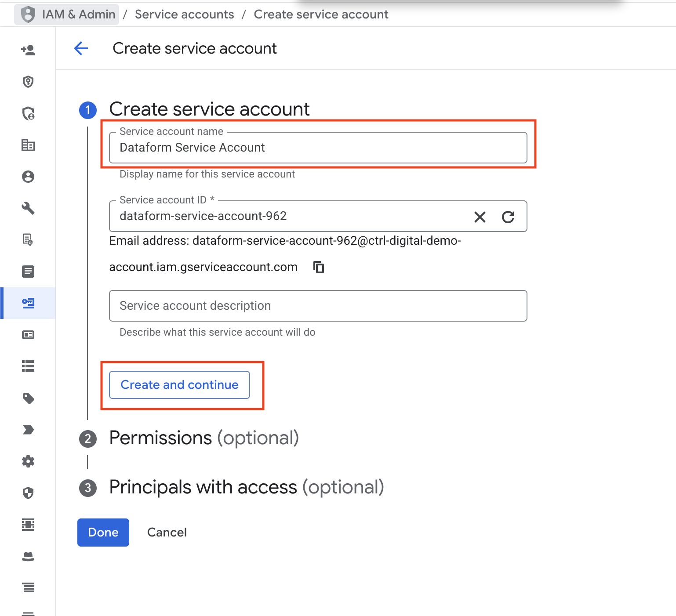Collapse step 1 Create service account

pyautogui.click(x=209, y=109)
